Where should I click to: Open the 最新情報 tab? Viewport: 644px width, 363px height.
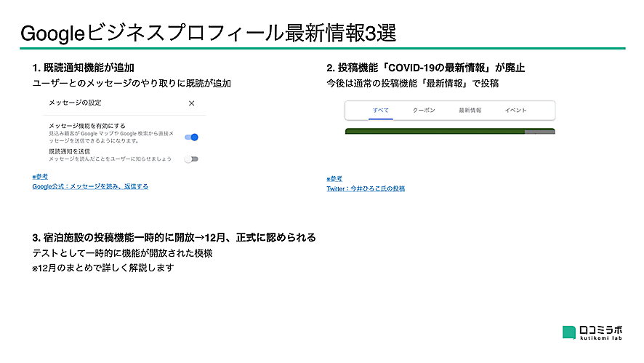tap(470, 111)
